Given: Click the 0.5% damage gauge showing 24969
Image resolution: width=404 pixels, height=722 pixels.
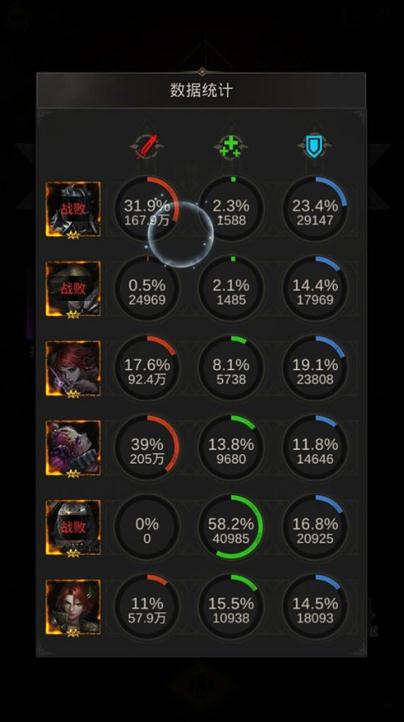Looking at the screenshot, I should click(146, 288).
